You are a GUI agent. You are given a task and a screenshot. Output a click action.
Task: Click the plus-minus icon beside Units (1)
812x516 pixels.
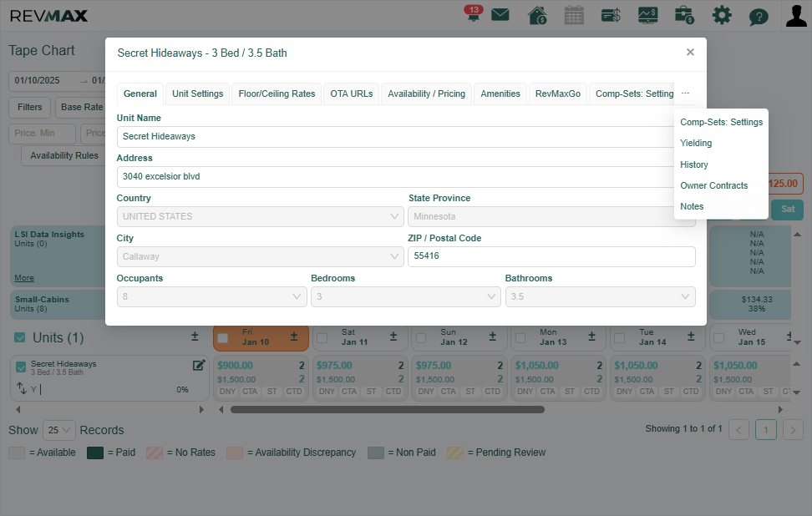195,336
